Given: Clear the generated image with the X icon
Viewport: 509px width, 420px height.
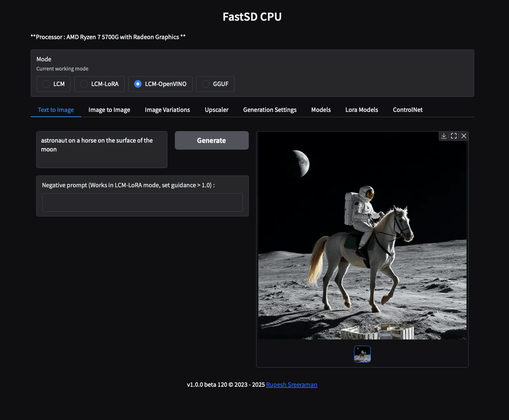Looking at the screenshot, I should pos(464,136).
